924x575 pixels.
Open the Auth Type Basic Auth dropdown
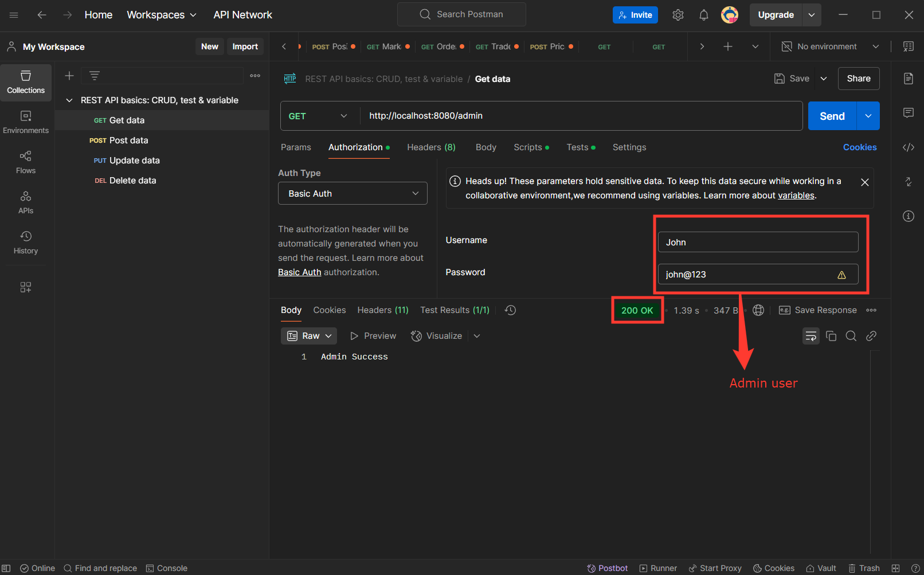point(353,193)
